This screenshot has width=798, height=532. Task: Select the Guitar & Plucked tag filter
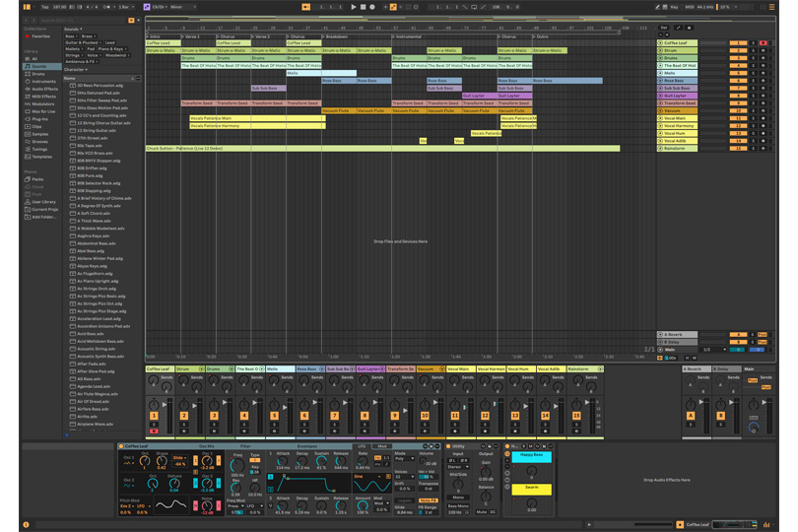pyautogui.click(x=83, y=42)
